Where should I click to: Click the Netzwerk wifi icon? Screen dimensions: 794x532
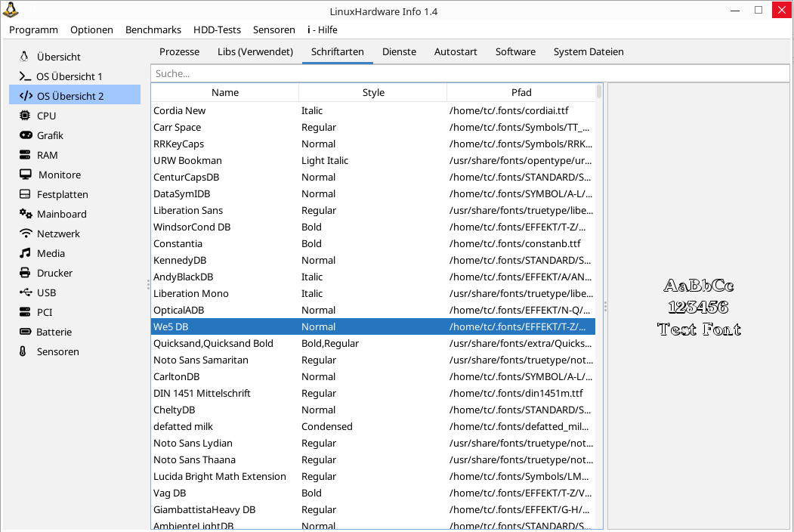tap(26, 233)
